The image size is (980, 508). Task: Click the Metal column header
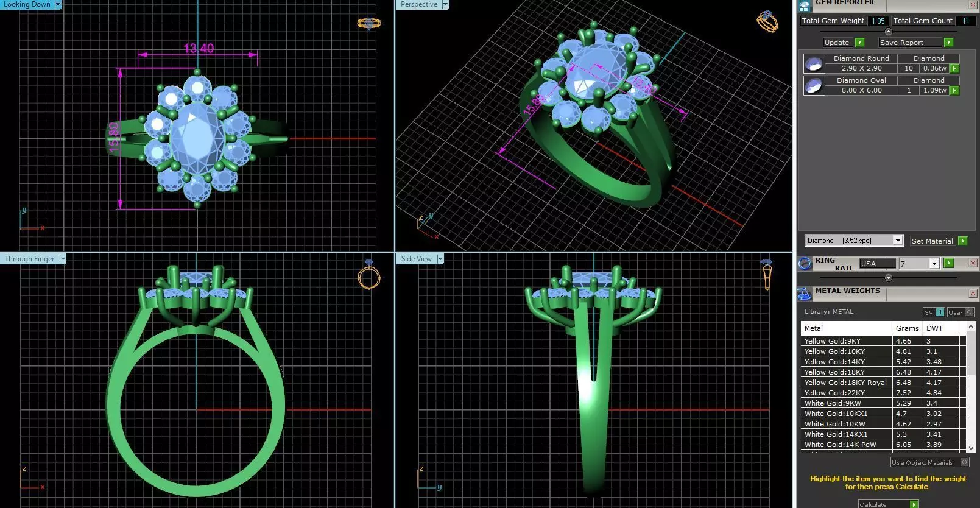click(847, 328)
